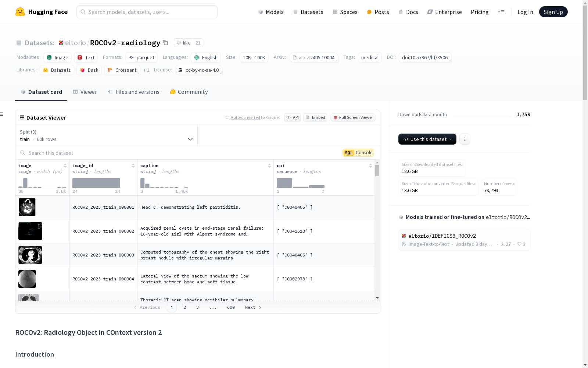Screen dimensions: 588x368
Task: Go to Next page of rows
Action: (253, 307)
